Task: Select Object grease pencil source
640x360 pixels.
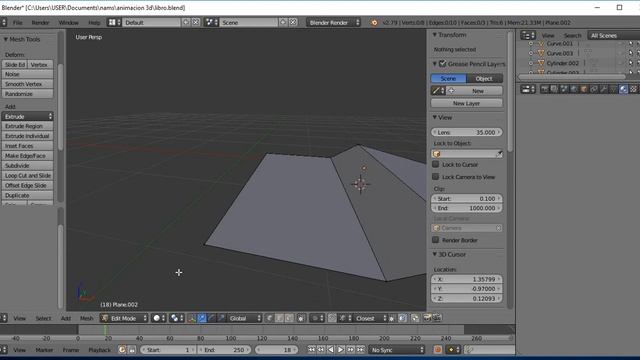Action: (x=484, y=78)
